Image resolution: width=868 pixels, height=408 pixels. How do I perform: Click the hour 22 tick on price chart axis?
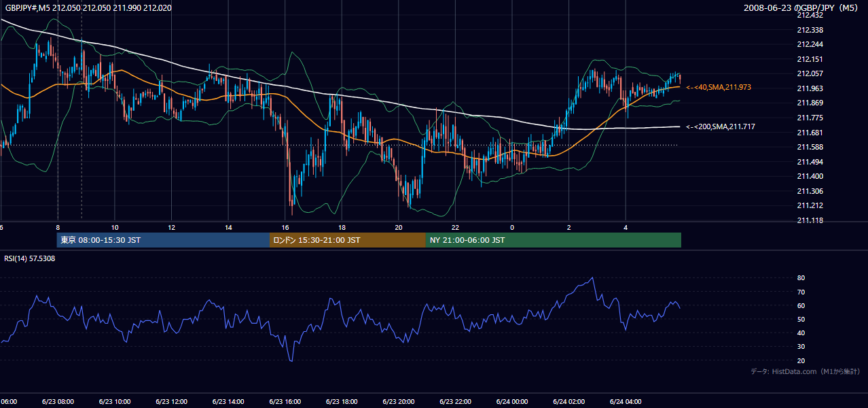point(456,227)
